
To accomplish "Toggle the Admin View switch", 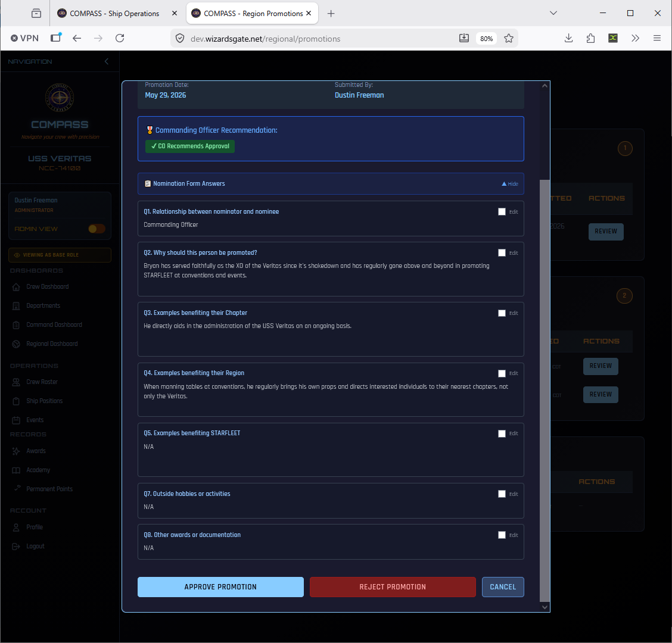I will [x=97, y=229].
